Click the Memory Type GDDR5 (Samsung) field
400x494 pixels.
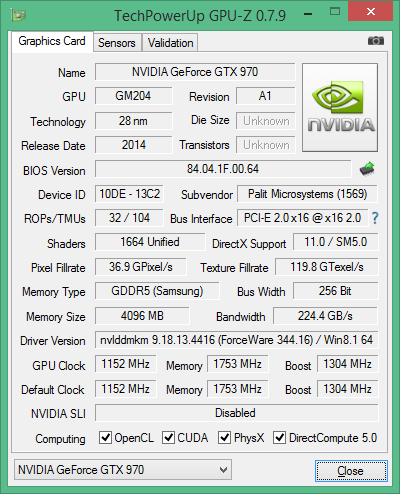pos(157,291)
